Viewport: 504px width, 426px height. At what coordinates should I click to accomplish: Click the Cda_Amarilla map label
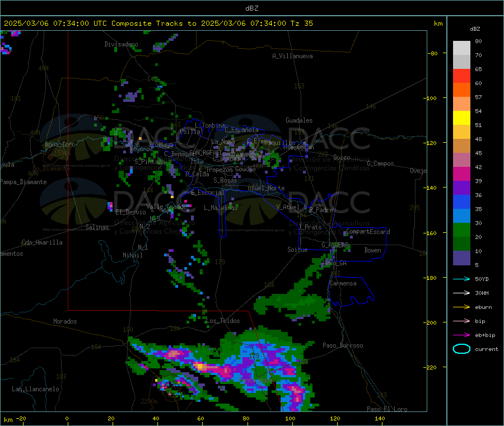click(x=43, y=242)
